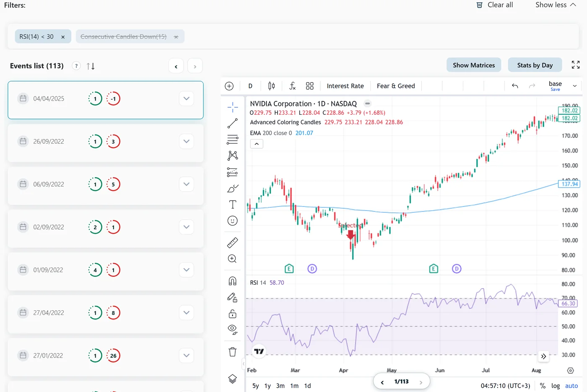Click the trash remove objects icon
The height and width of the screenshot is (392, 587).
click(233, 352)
